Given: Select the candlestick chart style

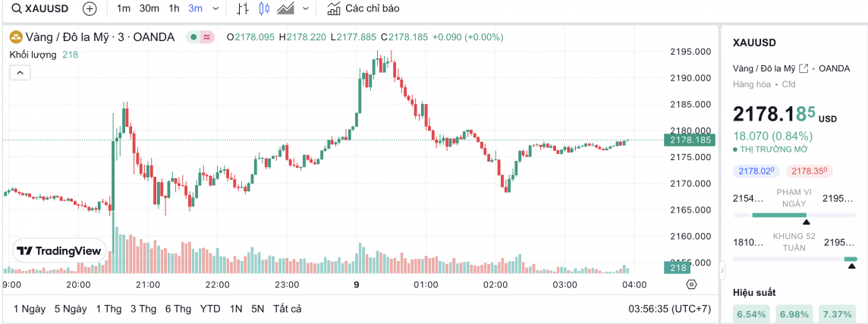Looking at the screenshot, I should tap(264, 9).
